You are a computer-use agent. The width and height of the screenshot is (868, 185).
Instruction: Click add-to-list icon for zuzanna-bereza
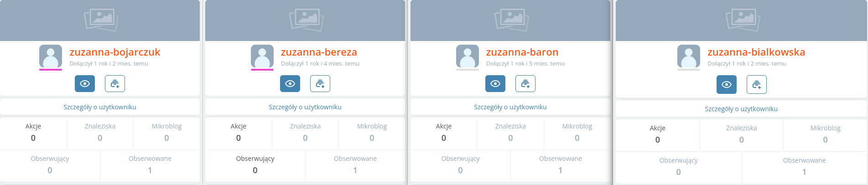tap(320, 84)
